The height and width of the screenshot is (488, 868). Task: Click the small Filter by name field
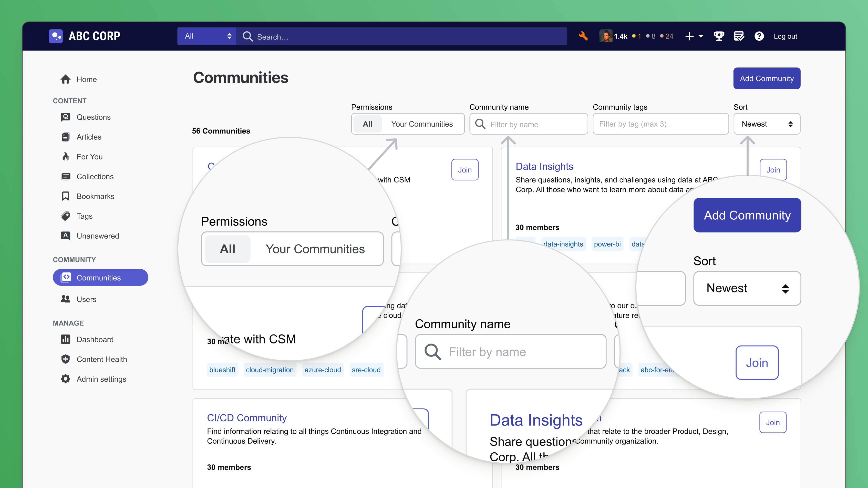[x=528, y=124]
